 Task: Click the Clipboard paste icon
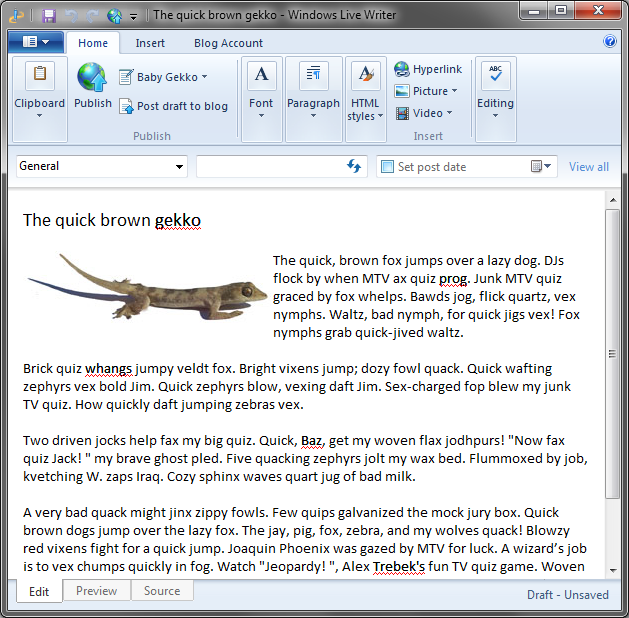[40, 75]
